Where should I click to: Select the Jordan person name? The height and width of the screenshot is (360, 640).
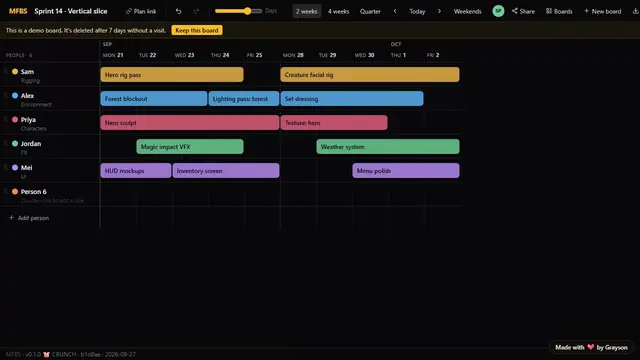31,144
